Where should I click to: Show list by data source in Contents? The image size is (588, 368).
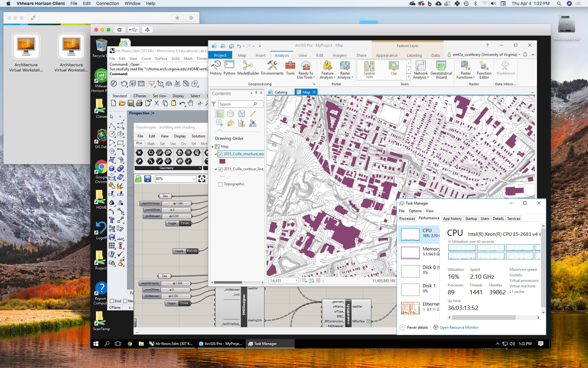click(x=231, y=114)
